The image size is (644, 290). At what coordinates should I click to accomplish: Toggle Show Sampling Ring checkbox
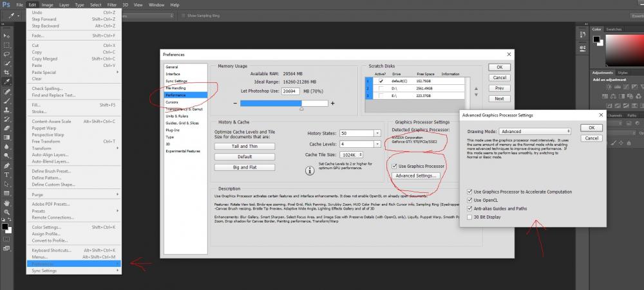(x=183, y=15)
